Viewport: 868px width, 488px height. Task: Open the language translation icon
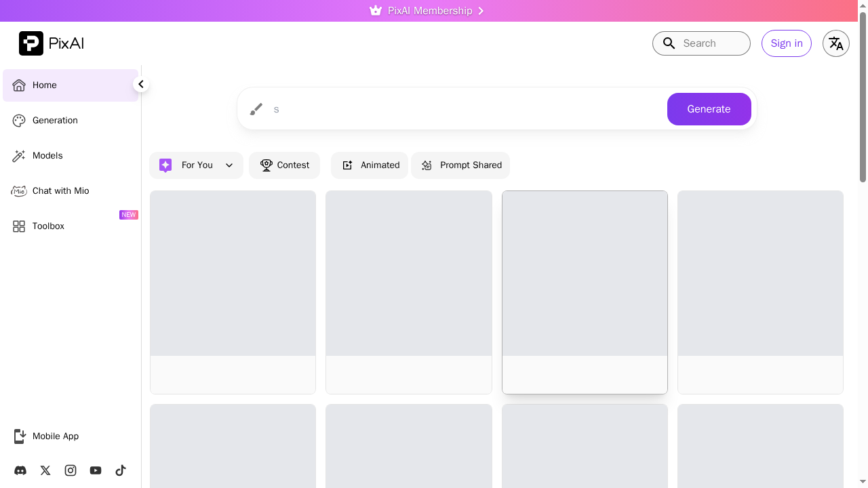pyautogui.click(x=835, y=43)
